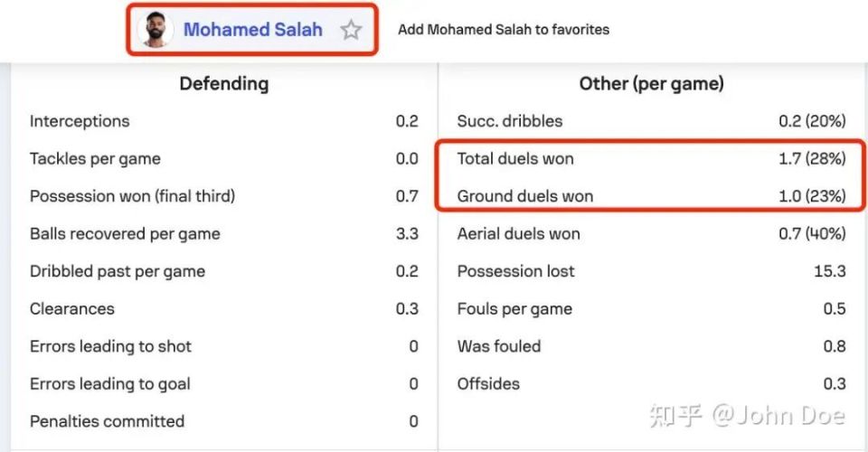Click Ground duels won value 1.0 (23%)
Viewport: 868px width, 452px height.
pos(812,196)
